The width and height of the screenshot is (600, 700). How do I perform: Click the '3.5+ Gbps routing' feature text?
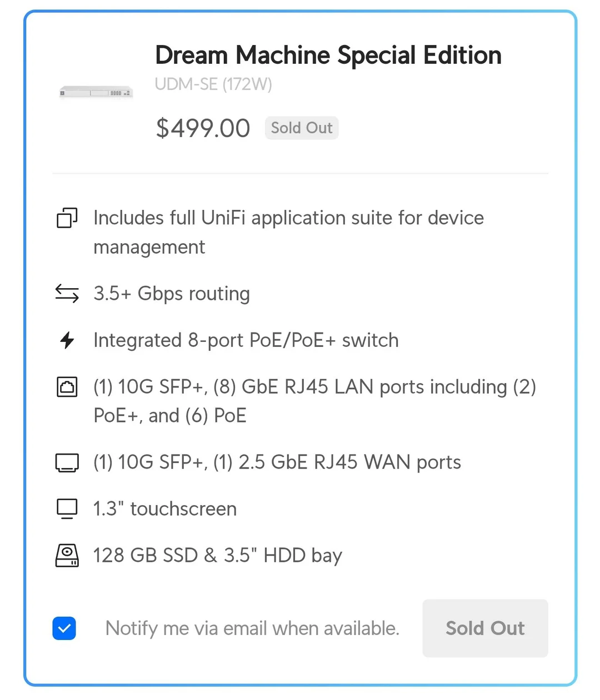pos(172,293)
